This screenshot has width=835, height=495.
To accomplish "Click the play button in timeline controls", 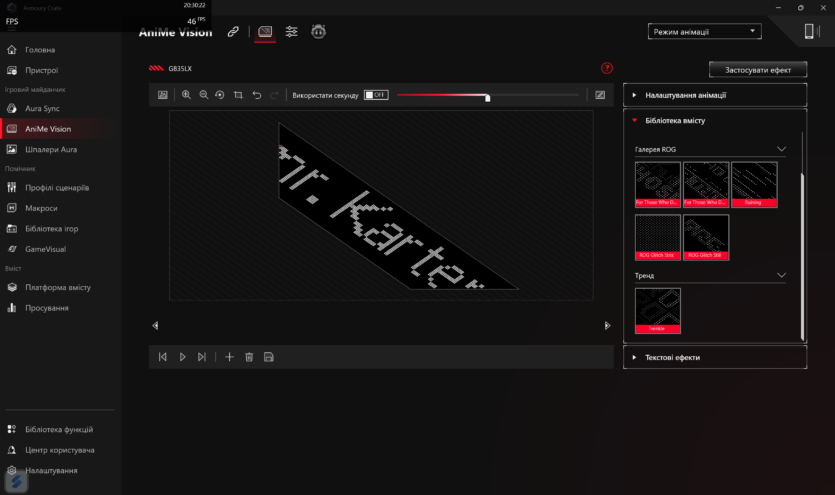I will click(182, 357).
